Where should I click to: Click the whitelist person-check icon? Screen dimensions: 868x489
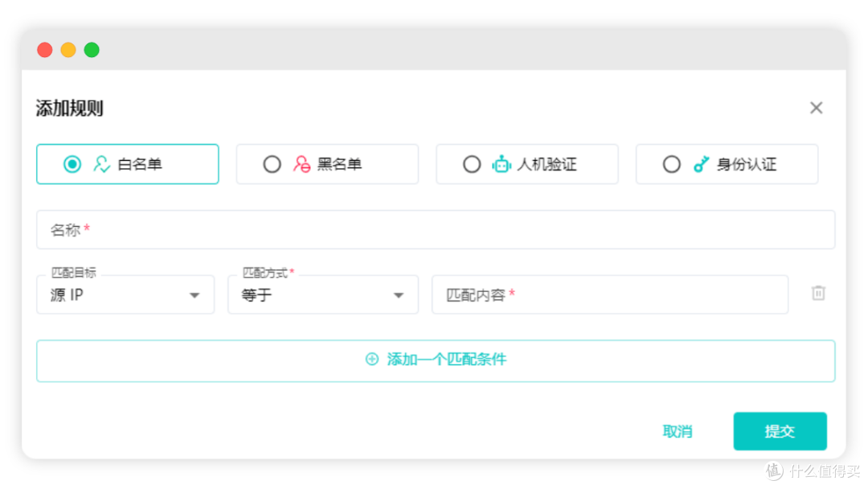(101, 164)
